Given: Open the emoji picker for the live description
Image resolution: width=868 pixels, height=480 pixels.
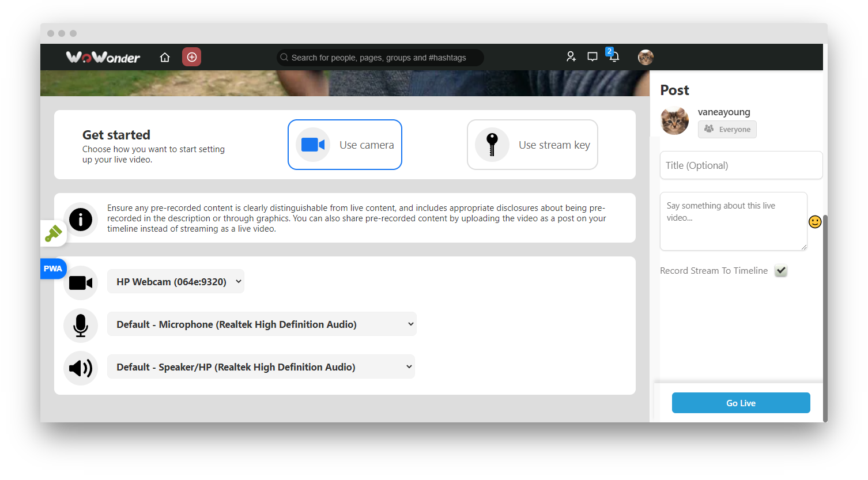Looking at the screenshot, I should click(x=815, y=221).
